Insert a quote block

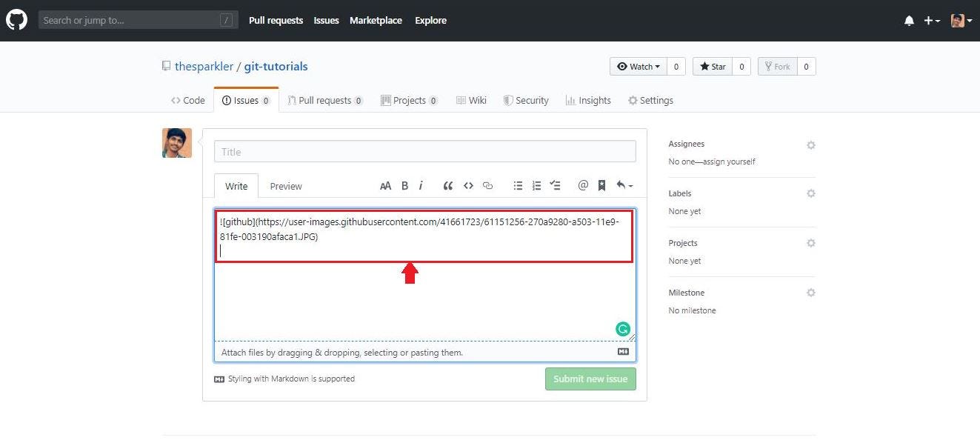pos(447,186)
